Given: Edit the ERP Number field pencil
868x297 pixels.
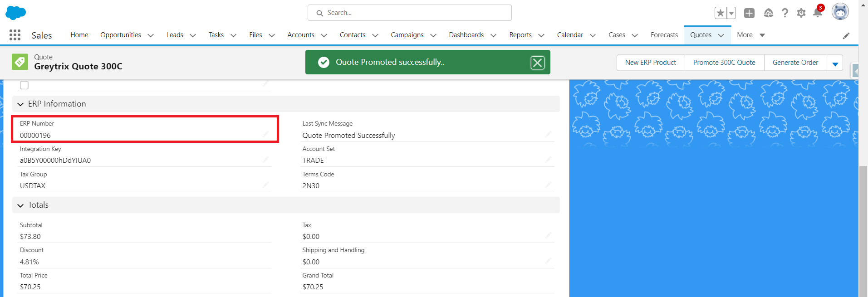Looking at the screenshot, I should (265, 134).
